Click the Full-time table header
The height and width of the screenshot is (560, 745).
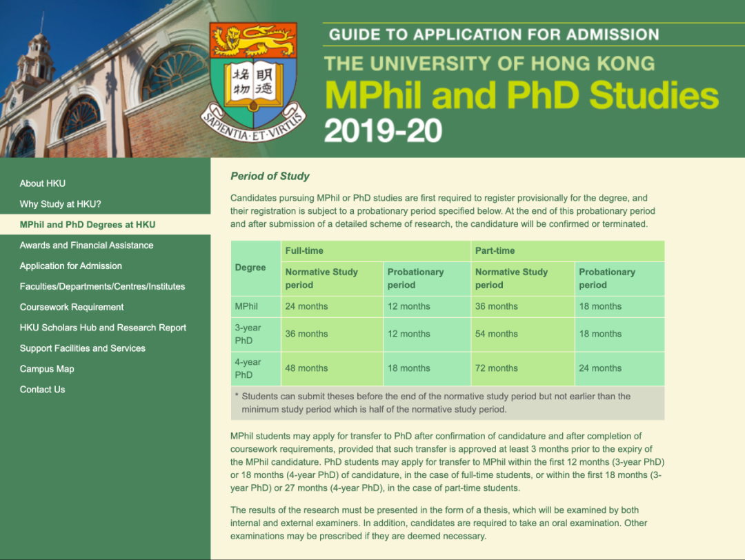(376, 251)
